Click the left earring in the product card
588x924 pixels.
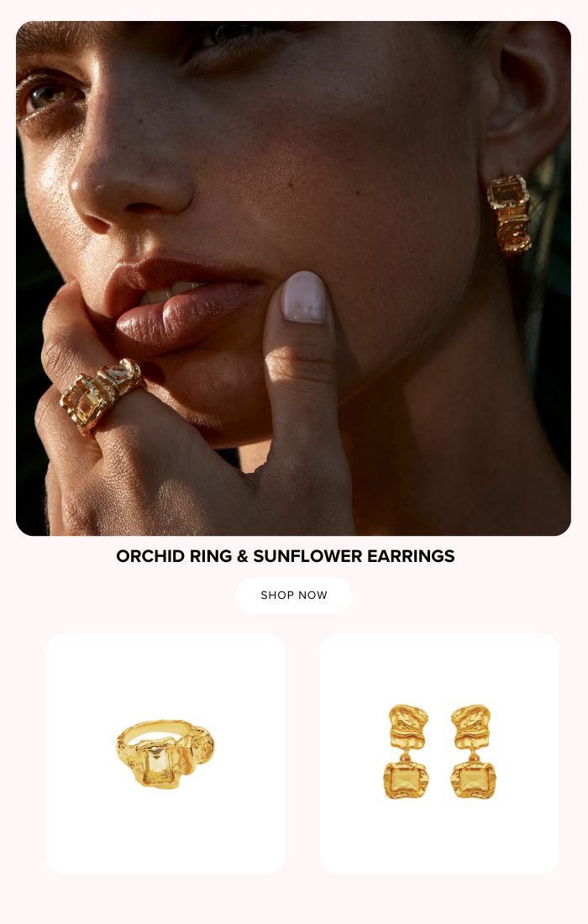[407, 751]
